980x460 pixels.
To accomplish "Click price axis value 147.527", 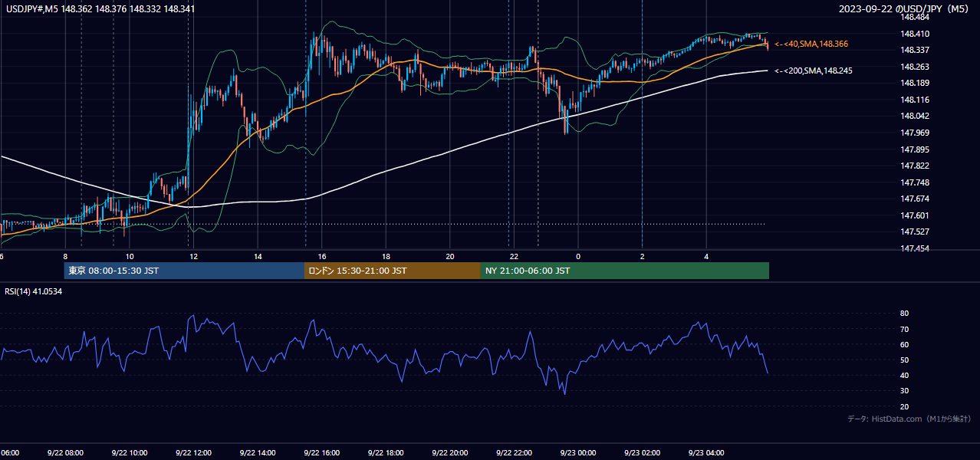I will 916,232.
